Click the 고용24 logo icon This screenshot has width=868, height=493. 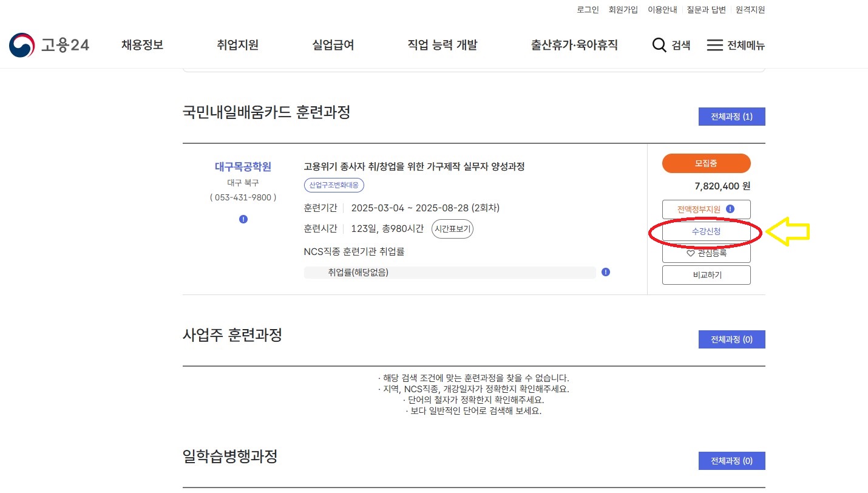click(x=22, y=46)
